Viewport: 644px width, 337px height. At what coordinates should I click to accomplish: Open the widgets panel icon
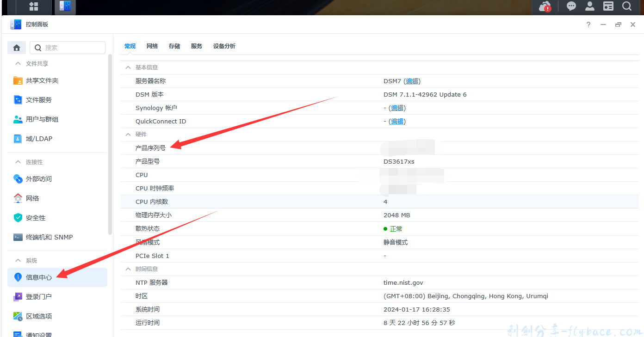pyautogui.click(x=608, y=6)
